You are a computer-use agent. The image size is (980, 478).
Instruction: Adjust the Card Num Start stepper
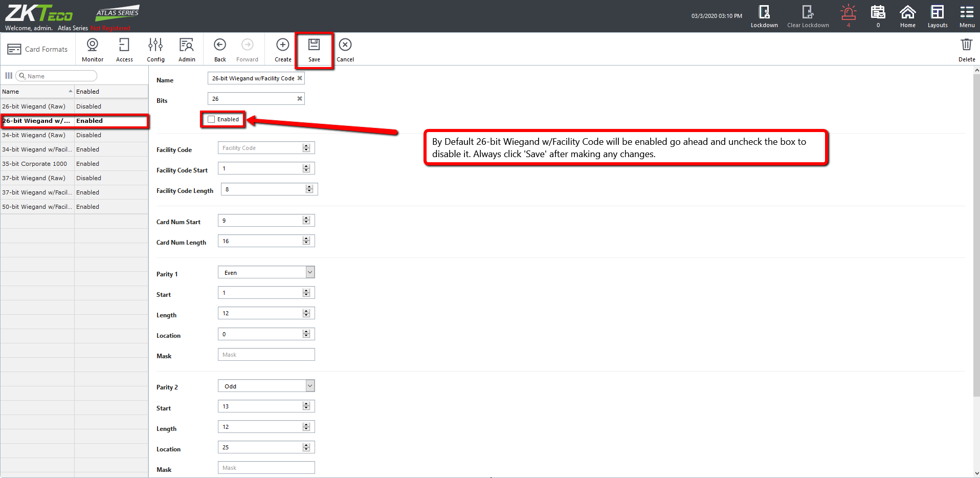pyautogui.click(x=306, y=221)
